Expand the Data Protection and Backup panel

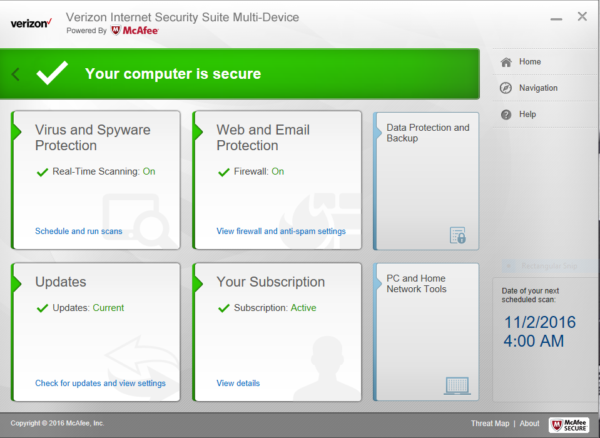[427, 133]
